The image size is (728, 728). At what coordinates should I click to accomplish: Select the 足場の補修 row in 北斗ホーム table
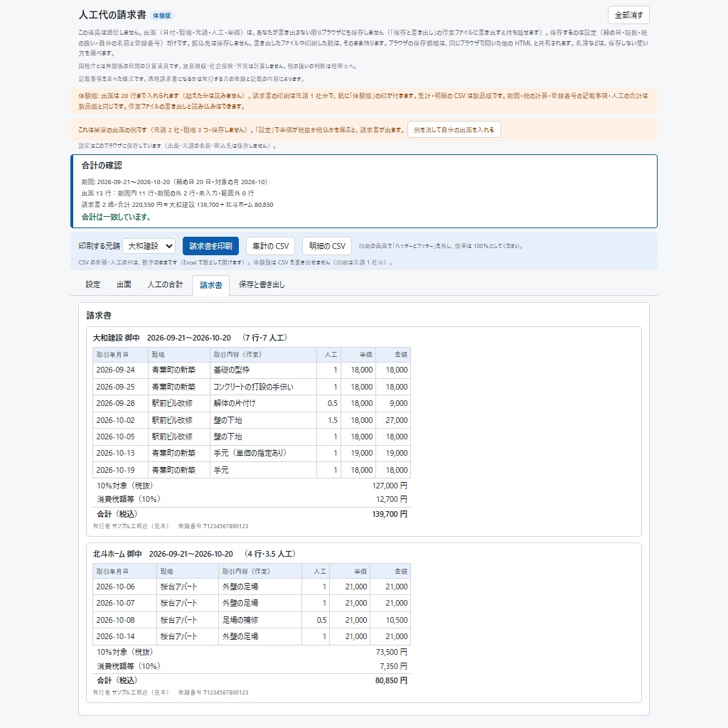[x=252, y=620]
